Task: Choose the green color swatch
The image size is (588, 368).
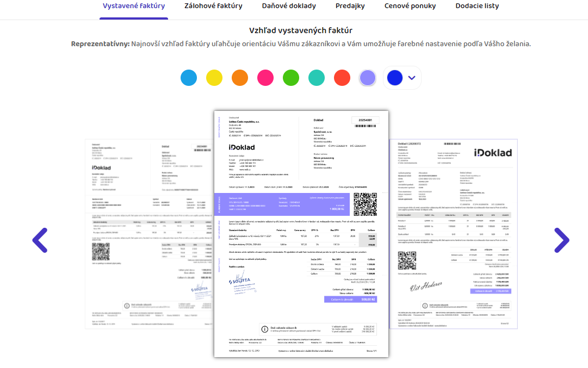Action: point(291,78)
